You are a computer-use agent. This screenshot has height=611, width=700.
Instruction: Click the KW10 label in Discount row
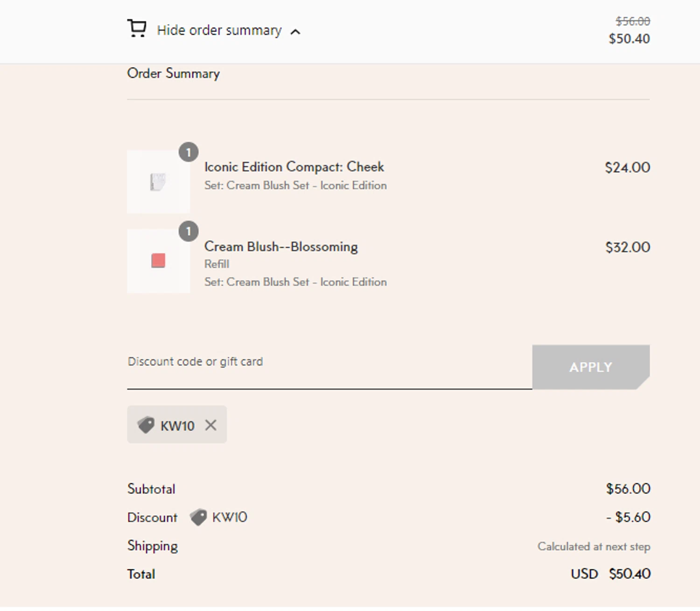click(x=230, y=517)
